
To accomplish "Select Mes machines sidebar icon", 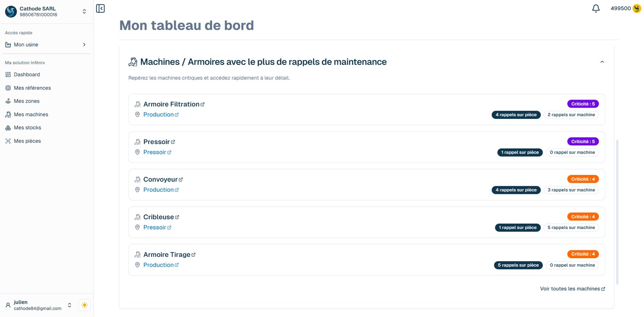I will coord(7,114).
